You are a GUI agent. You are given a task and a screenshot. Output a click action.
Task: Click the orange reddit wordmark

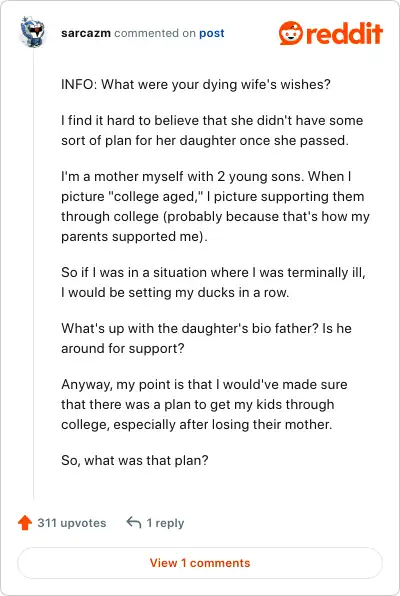pos(344,33)
